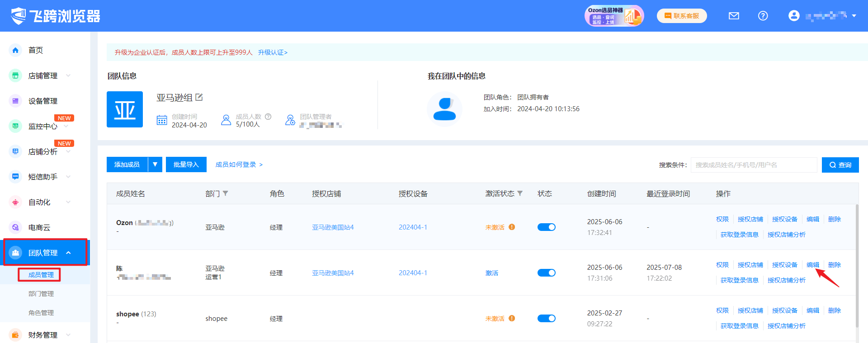Focus the member search input field
This screenshot has height=343, width=868.
coord(753,165)
